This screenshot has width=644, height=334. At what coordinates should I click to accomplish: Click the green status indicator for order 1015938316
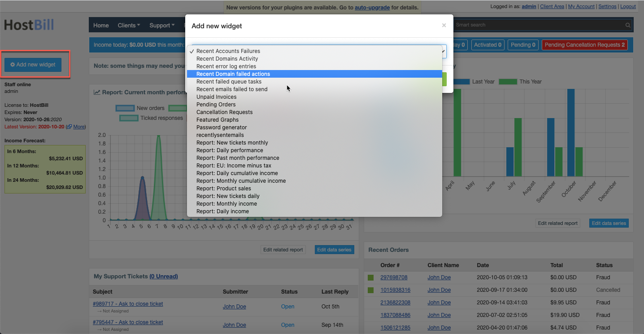[370, 290]
